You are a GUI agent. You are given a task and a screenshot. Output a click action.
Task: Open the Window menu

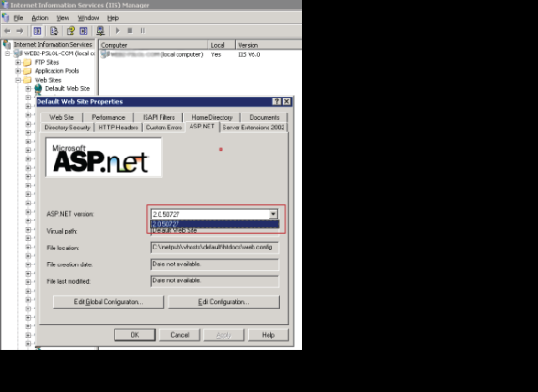[x=88, y=18]
